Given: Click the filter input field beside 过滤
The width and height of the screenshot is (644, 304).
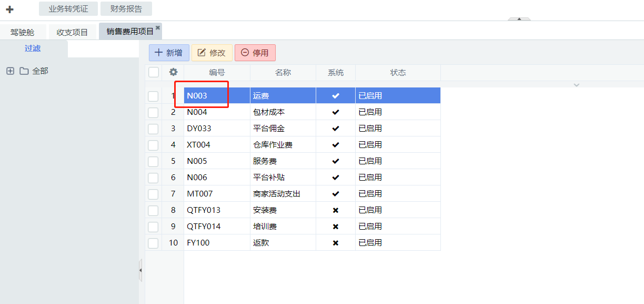Looking at the screenshot, I should [x=103, y=49].
